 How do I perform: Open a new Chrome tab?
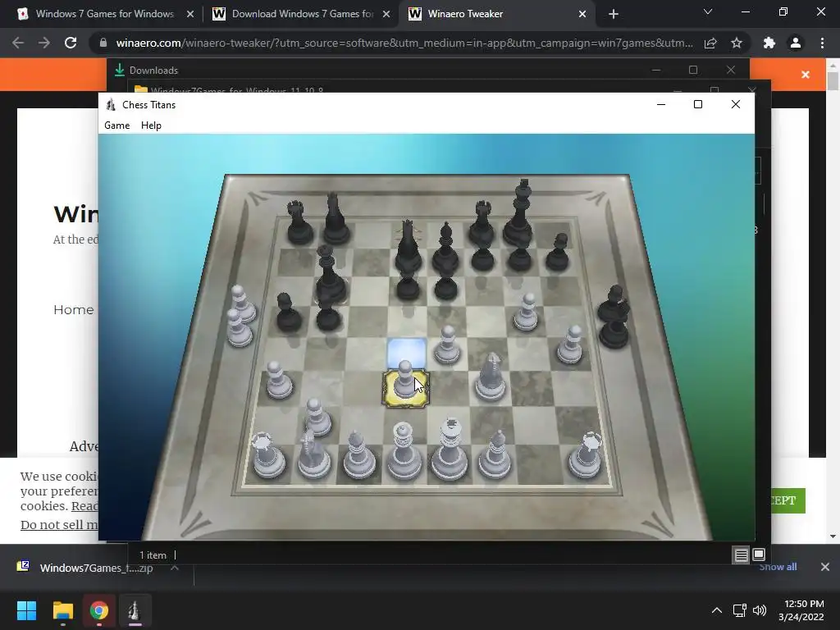(x=614, y=14)
